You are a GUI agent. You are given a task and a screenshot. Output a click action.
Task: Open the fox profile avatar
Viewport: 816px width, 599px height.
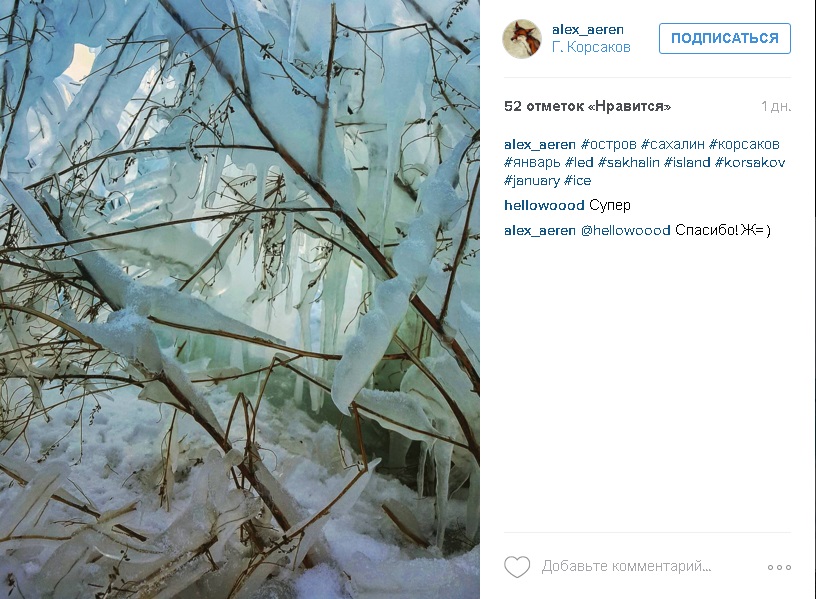coord(522,39)
